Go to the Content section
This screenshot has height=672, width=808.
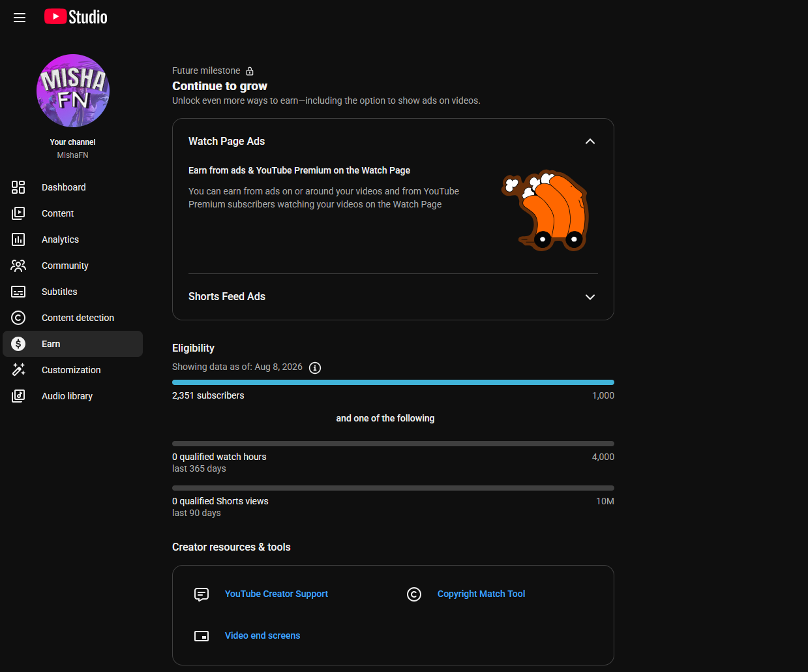[72, 213]
